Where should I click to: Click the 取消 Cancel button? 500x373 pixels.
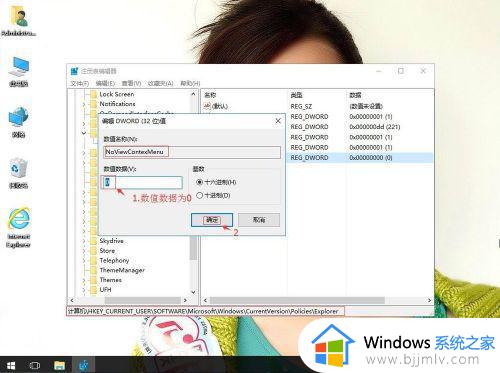(x=259, y=220)
